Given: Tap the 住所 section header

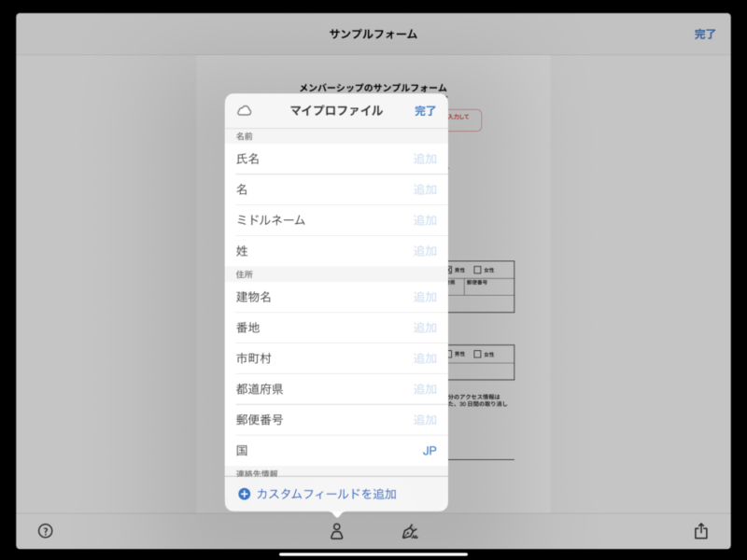Looking at the screenshot, I should (245, 274).
